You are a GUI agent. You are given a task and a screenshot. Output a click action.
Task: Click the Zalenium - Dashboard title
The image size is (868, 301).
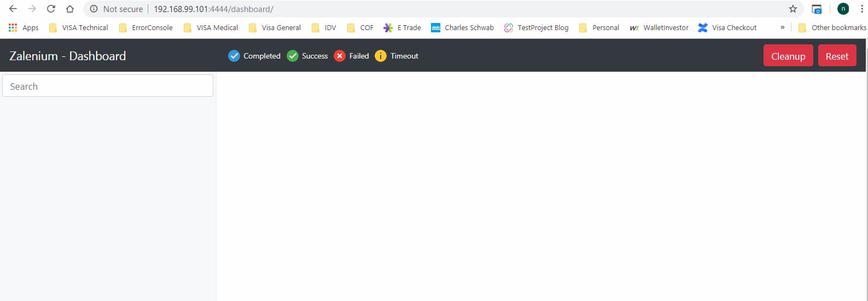(68, 56)
